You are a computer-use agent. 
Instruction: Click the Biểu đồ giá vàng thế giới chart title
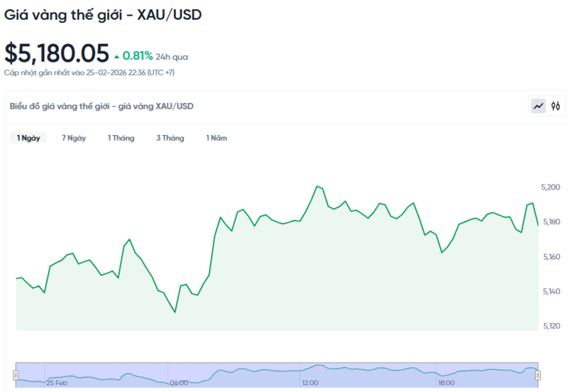point(102,107)
